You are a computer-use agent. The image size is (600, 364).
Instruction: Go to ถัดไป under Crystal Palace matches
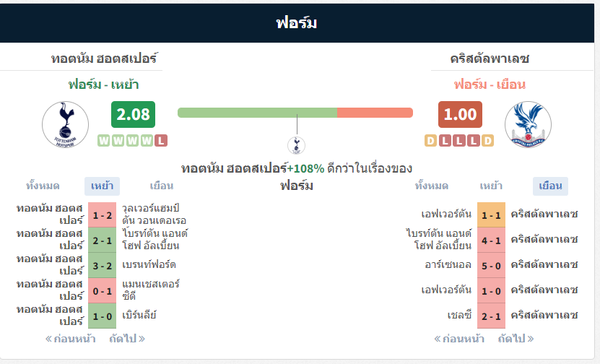click(516, 339)
